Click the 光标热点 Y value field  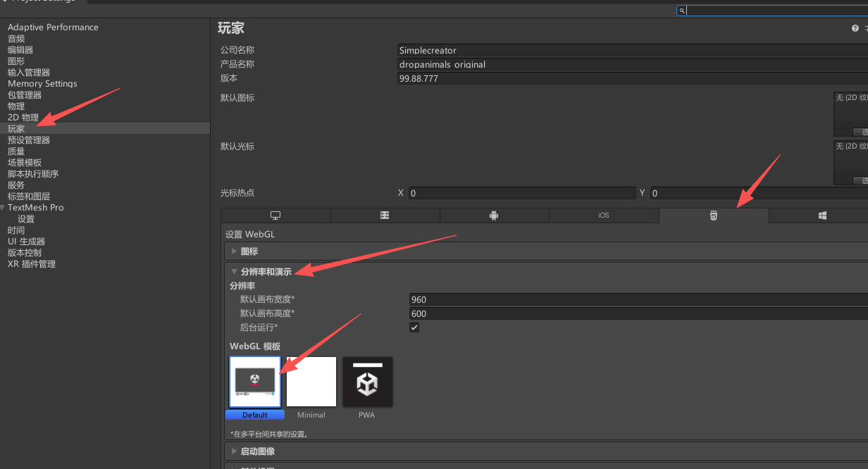pos(759,193)
